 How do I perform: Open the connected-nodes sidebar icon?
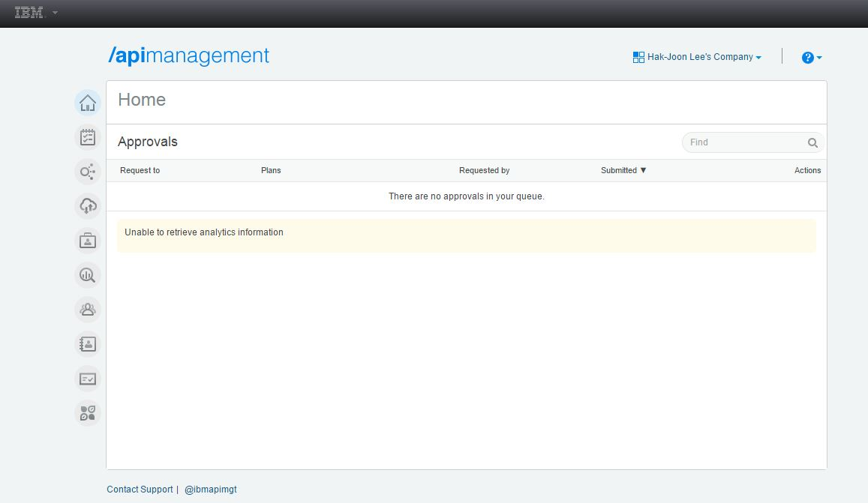[x=88, y=172]
